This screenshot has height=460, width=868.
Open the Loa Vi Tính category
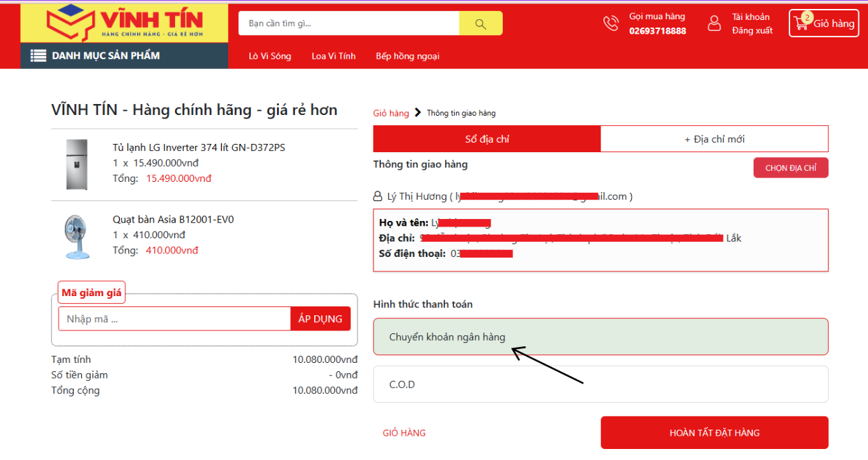click(x=333, y=56)
